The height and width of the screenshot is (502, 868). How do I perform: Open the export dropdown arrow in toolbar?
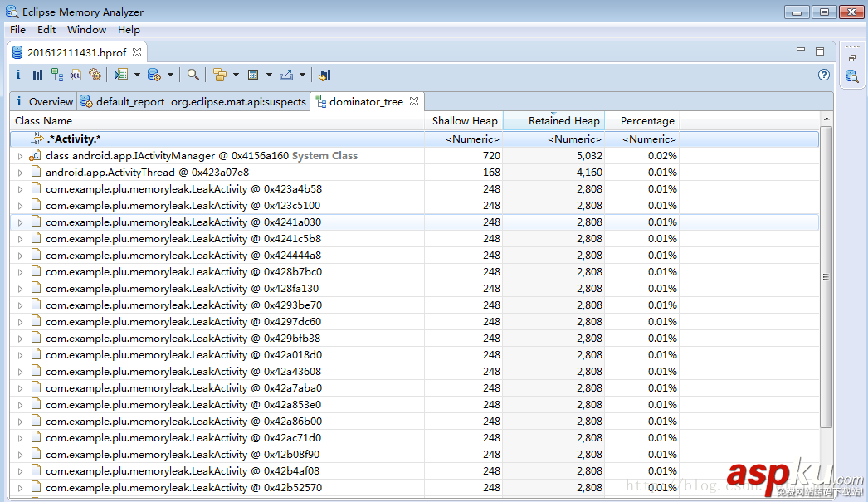click(302, 75)
